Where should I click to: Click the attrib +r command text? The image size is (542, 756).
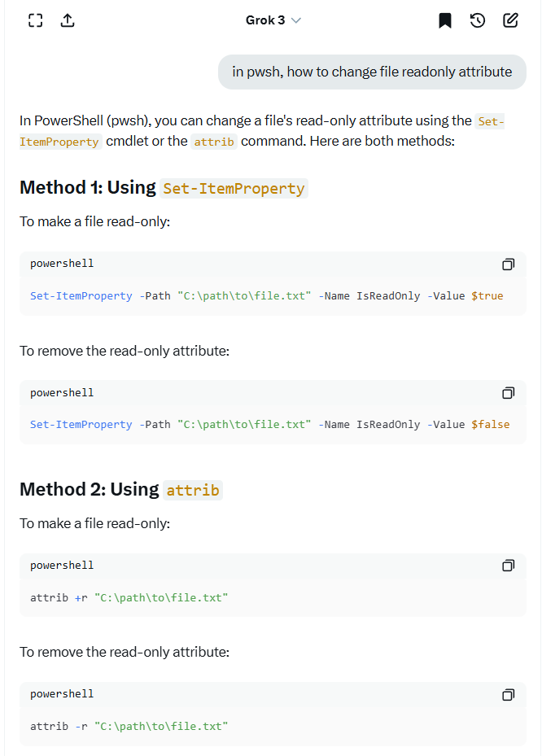coord(129,597)
